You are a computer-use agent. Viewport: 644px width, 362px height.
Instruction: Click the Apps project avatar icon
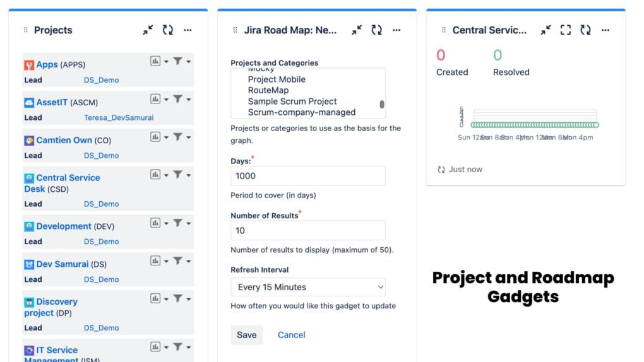click(29, 65)
